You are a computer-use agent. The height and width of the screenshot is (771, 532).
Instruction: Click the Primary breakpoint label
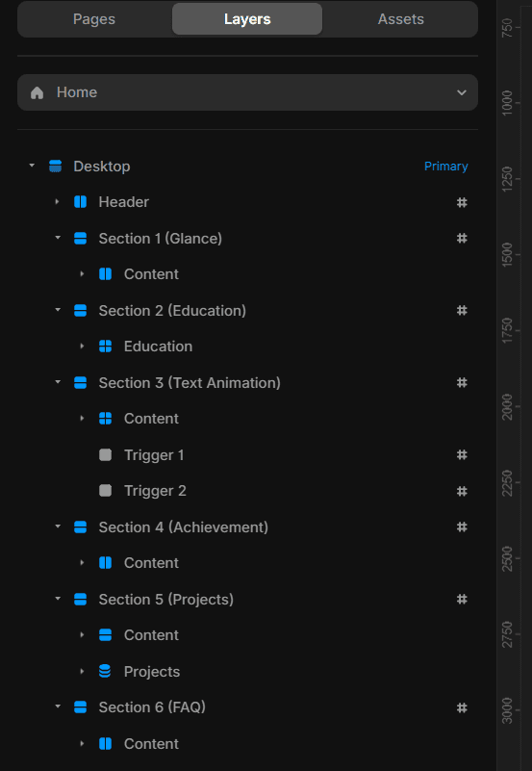446,167
